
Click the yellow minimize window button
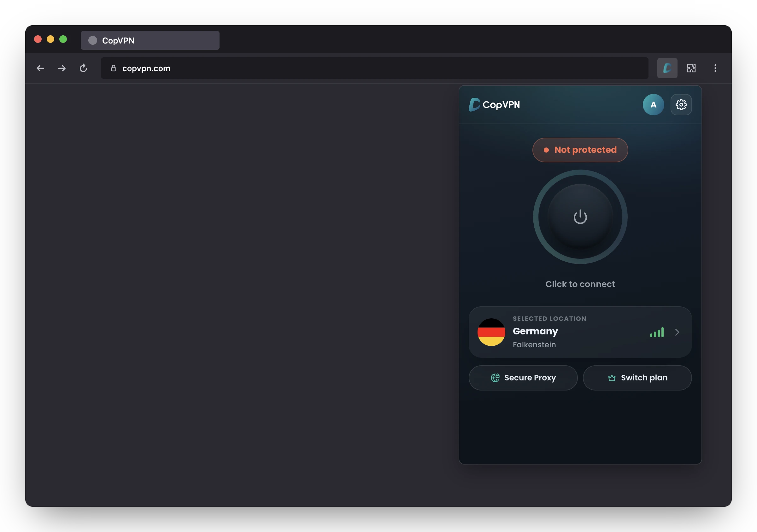click(x=50, y=39)
